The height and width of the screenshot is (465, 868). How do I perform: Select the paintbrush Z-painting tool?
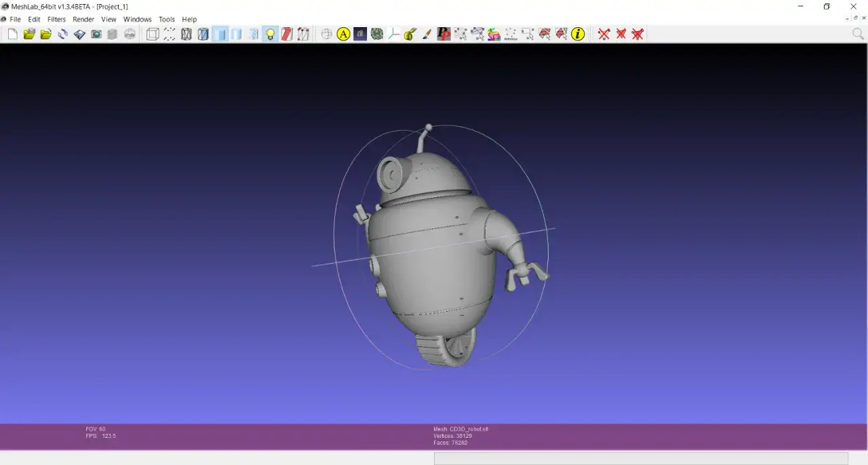pos(427,34)
